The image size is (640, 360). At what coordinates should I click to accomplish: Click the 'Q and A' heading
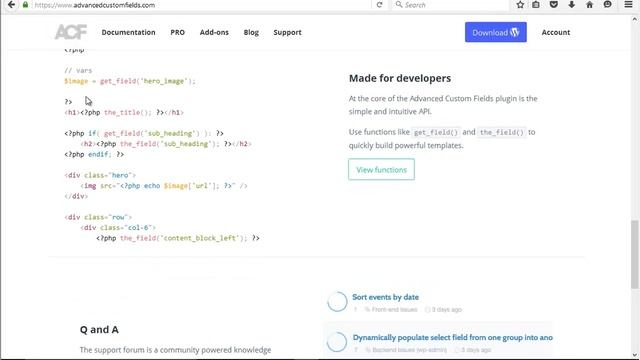99,329
